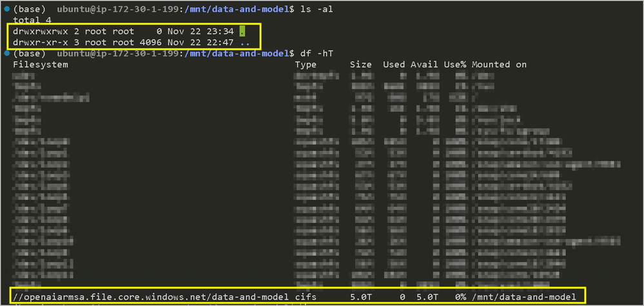Click the drwxrwxrwx permissions string
Screen dimensions: 644x306
(x=41, y=31)
